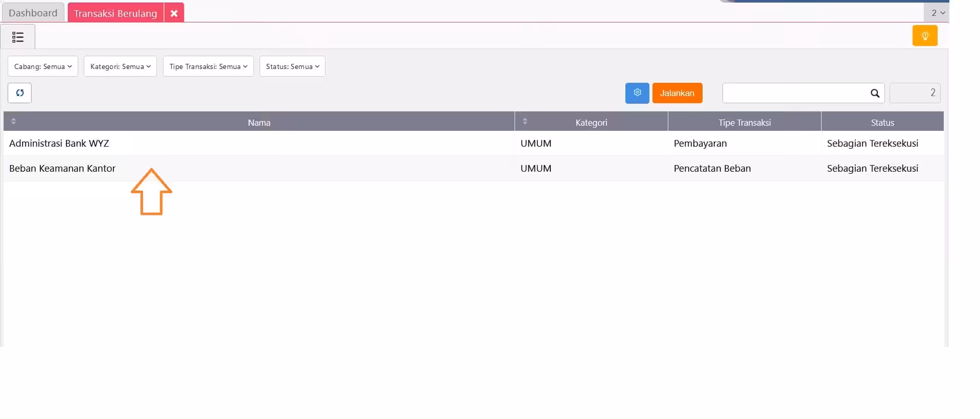Click the Tipe Transaksi column header

pos(744,122)
